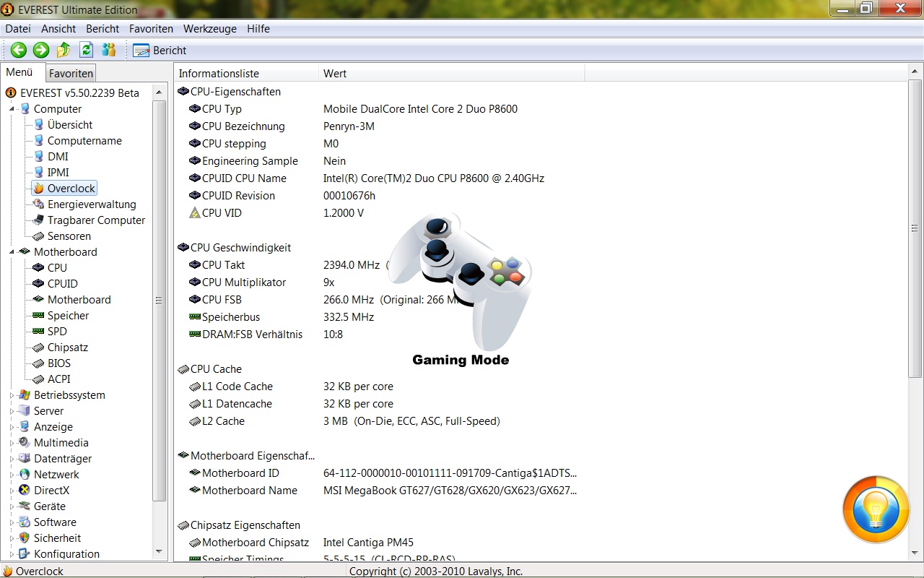This screenshot has width=924, height=578.
Task: Click the up-level arrow toolbar icon
Action: click(64, 50)
